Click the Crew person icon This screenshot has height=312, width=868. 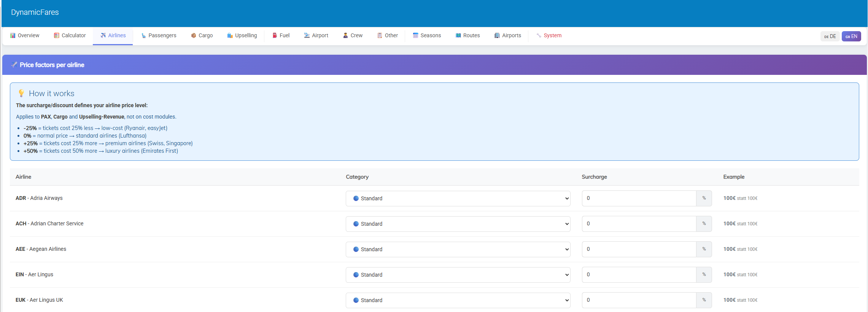345,35
